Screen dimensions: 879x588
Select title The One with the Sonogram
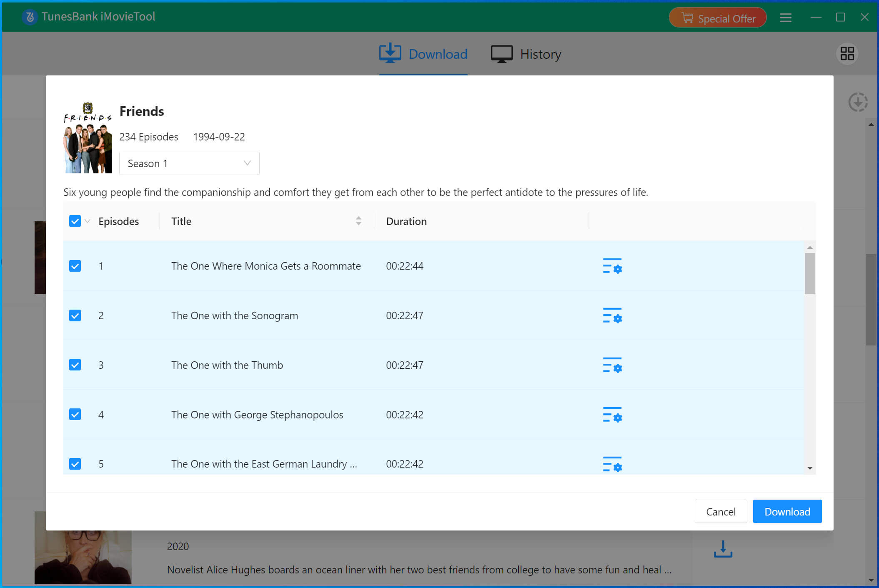[x=235, y=315]
